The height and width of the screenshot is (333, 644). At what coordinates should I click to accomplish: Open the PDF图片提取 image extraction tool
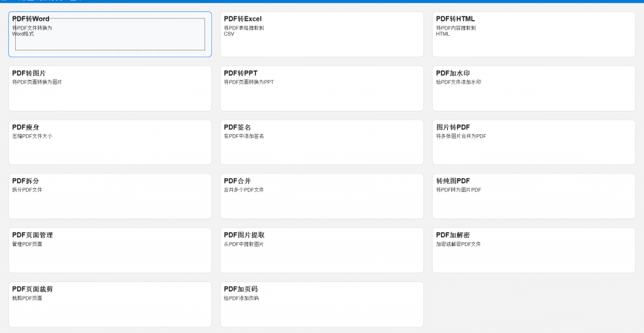point(321,250)
